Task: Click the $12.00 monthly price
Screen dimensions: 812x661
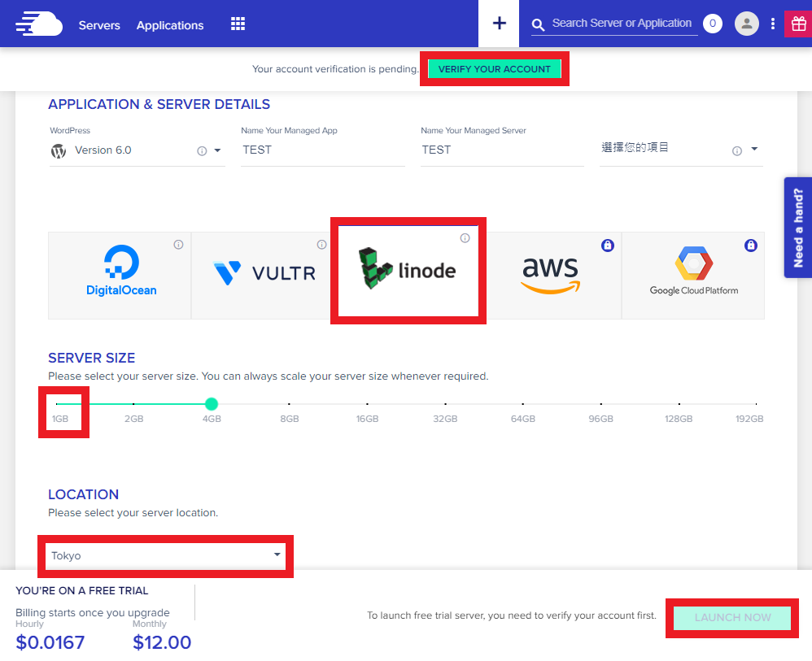Action: click(162, 642)
